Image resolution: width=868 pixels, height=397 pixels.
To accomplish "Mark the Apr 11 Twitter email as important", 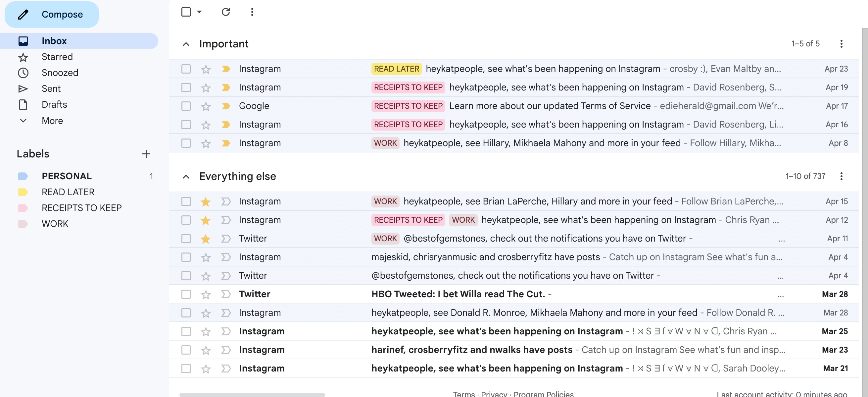I will (x=226, y=239).
